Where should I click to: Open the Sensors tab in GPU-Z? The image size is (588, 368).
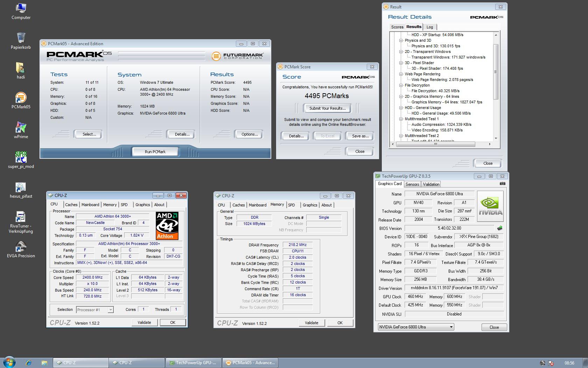[412, 184]
